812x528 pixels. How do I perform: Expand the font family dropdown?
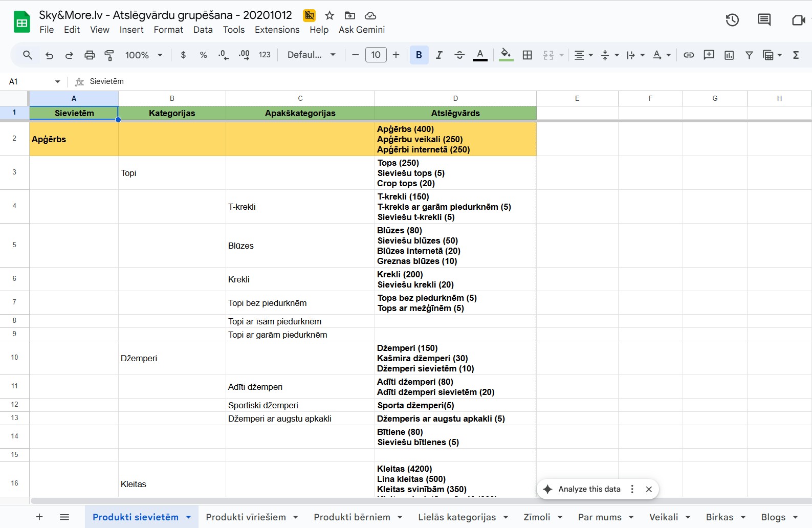(311, 55)
